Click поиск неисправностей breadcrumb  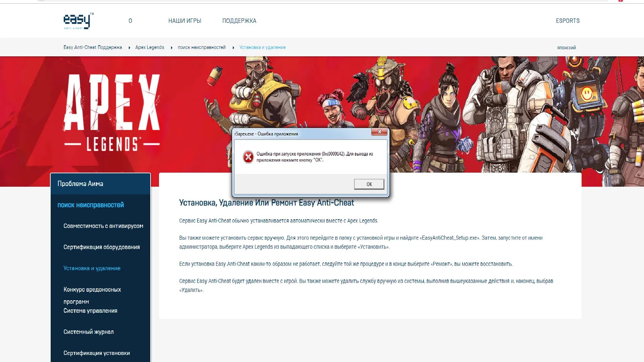click(202, 47)
